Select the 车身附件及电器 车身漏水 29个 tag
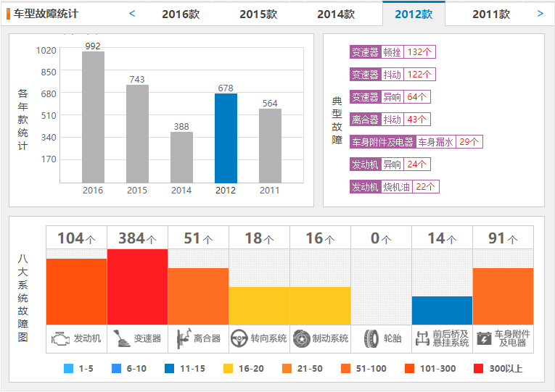 coord(416,142)
